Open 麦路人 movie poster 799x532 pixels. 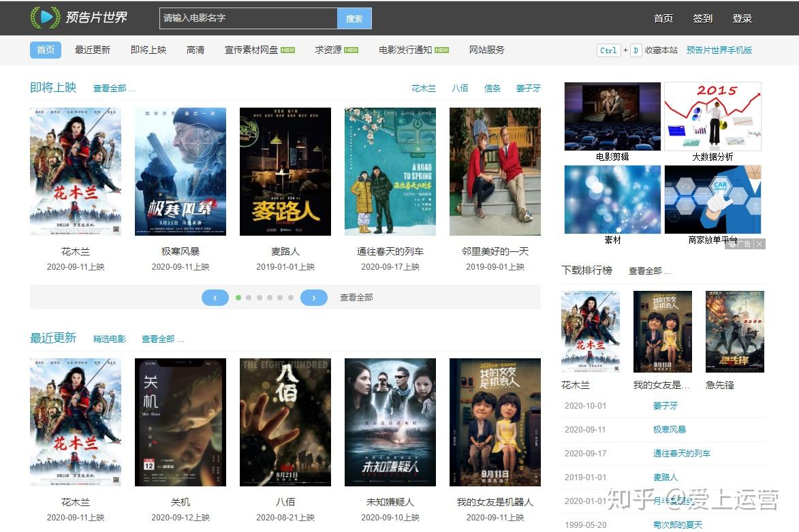click(x=285, y=171)
